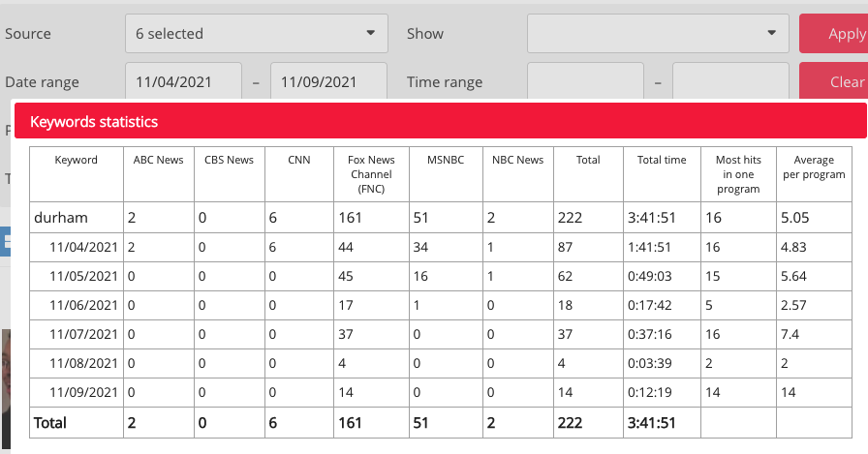Select the 11/08/2021 date row

(441, 363)
